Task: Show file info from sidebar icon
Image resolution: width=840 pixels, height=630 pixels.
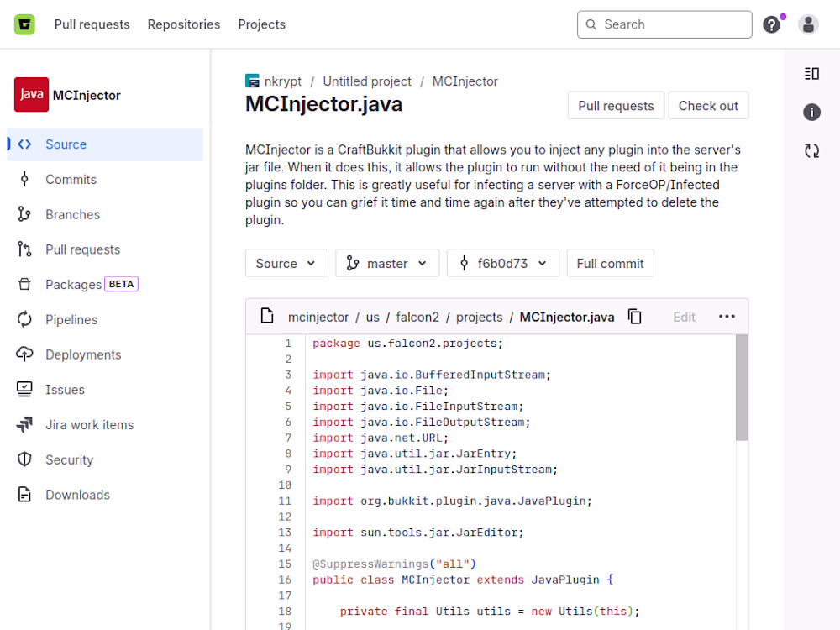Action: [x=811, y=113]
